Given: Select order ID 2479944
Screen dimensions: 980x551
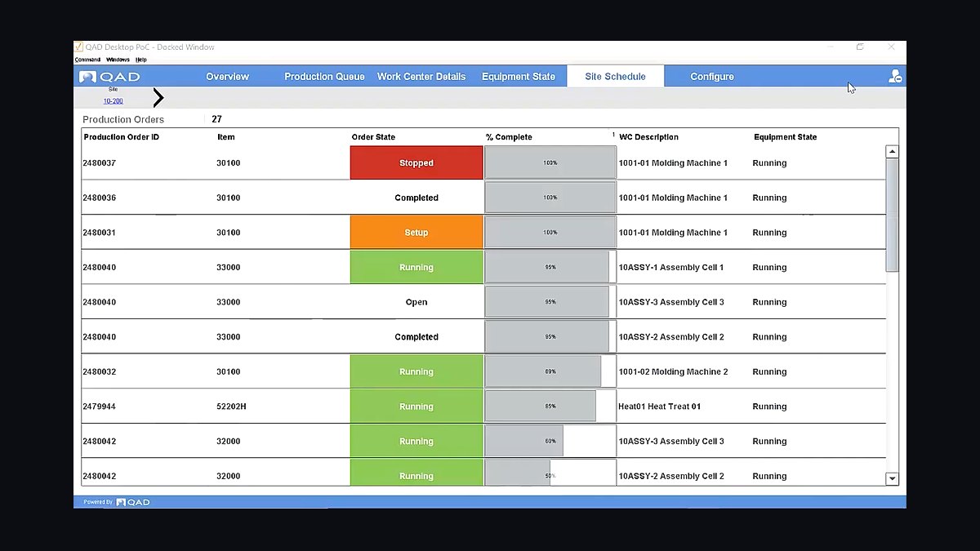Looking at the screenshot, I should [x=99, y=407].
